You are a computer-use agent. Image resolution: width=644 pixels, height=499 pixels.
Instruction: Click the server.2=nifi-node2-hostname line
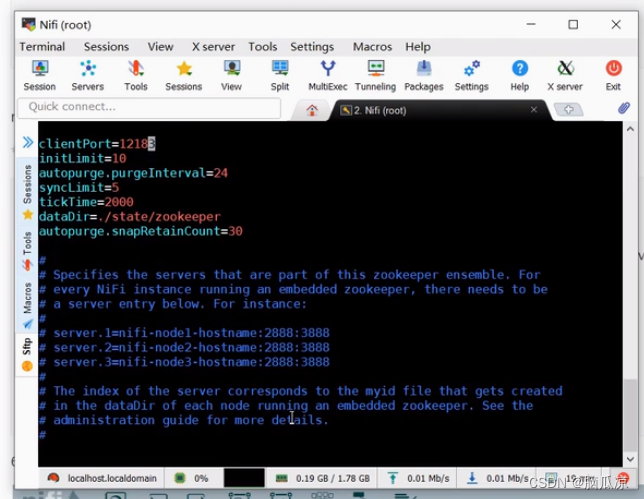pyautogui.click(x=184, y=347)
